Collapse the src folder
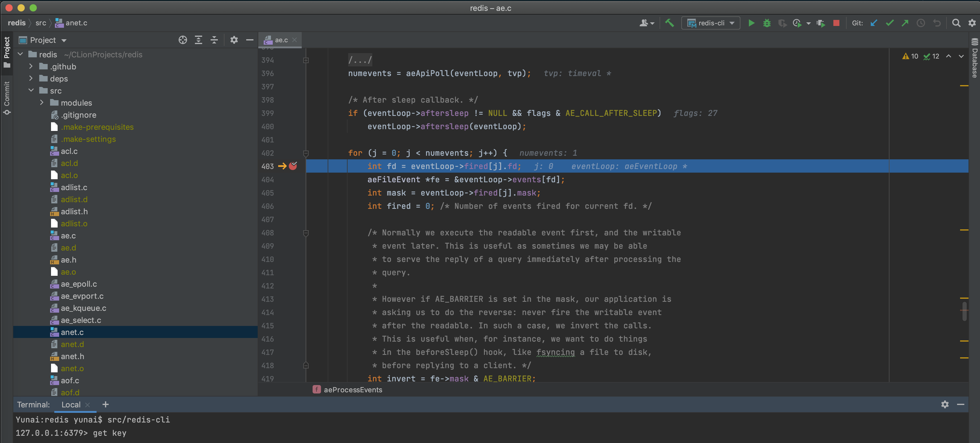The width and height of the screenshot is (980, 443). [x=31, y=91]
